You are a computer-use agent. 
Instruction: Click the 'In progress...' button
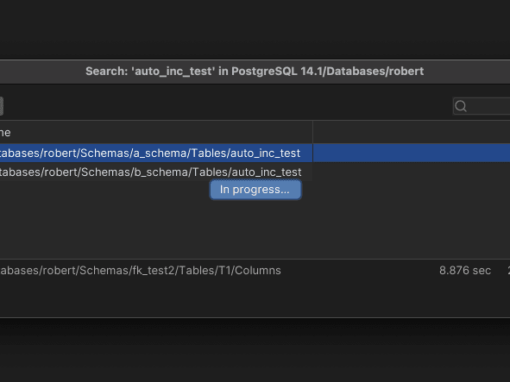255,190
